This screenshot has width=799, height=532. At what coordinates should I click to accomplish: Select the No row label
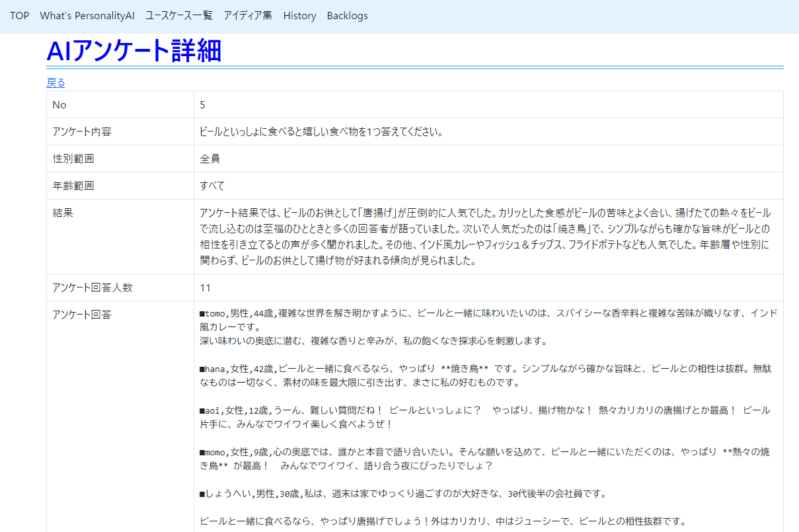tap(59, 105)
